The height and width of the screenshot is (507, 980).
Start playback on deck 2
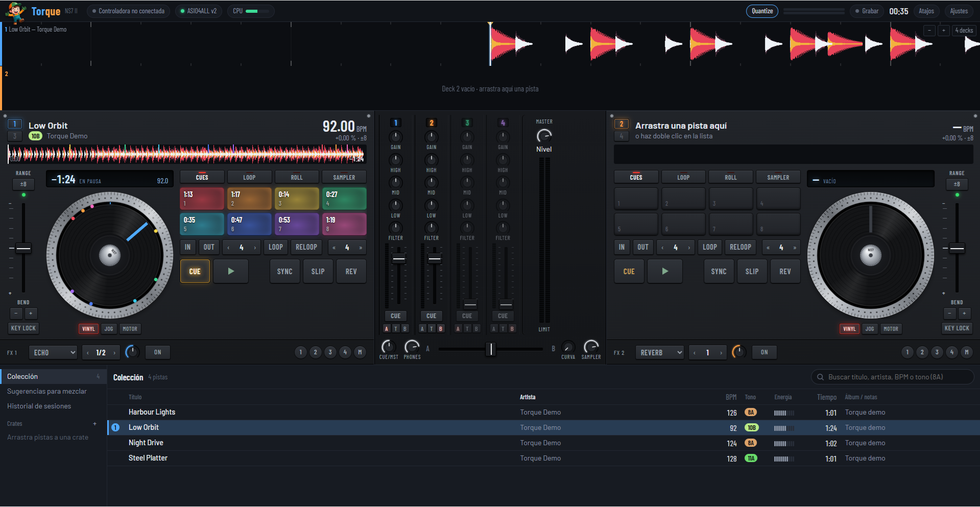tap(665, 271)
